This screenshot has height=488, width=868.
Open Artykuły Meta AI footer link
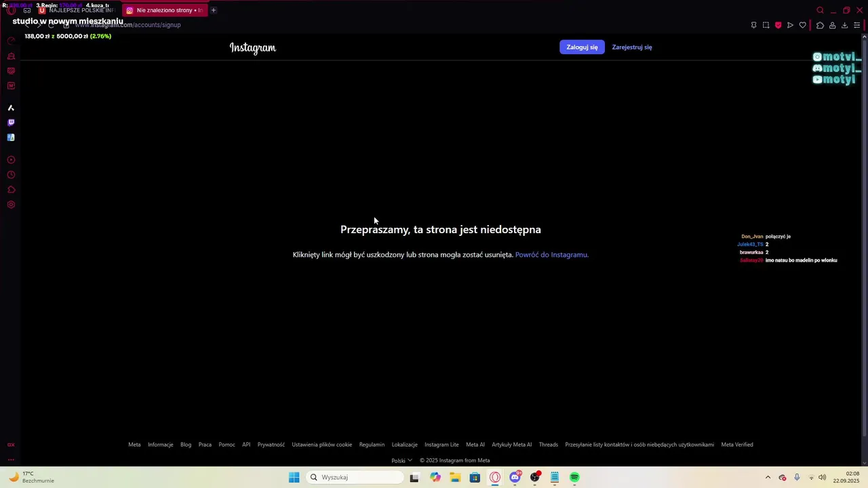pos(512,445)
